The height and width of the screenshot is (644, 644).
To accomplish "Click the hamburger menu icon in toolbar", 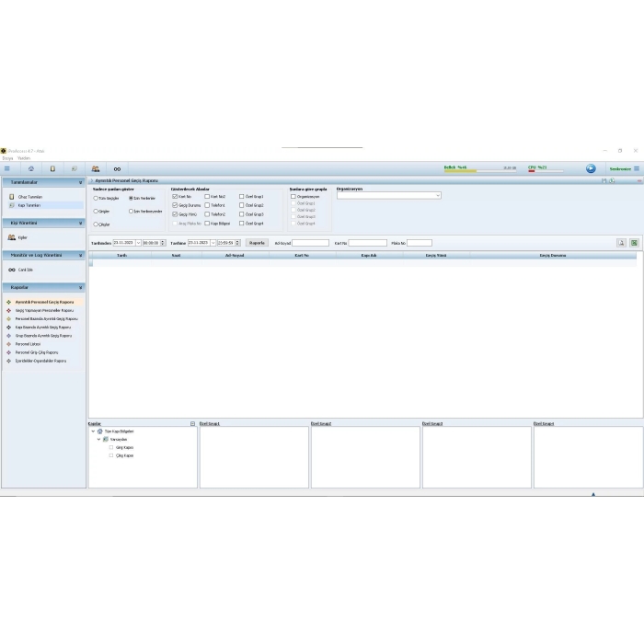I will (6, 169).
